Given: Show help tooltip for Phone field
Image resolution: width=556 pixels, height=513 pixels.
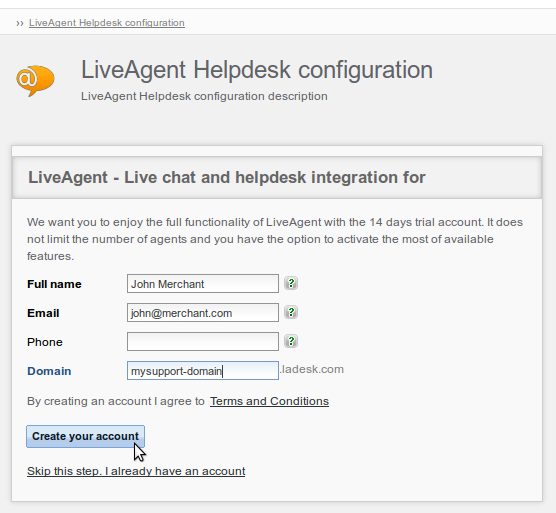Looking at the screenshot, I should pyautogui.click(x=291, y=341).
